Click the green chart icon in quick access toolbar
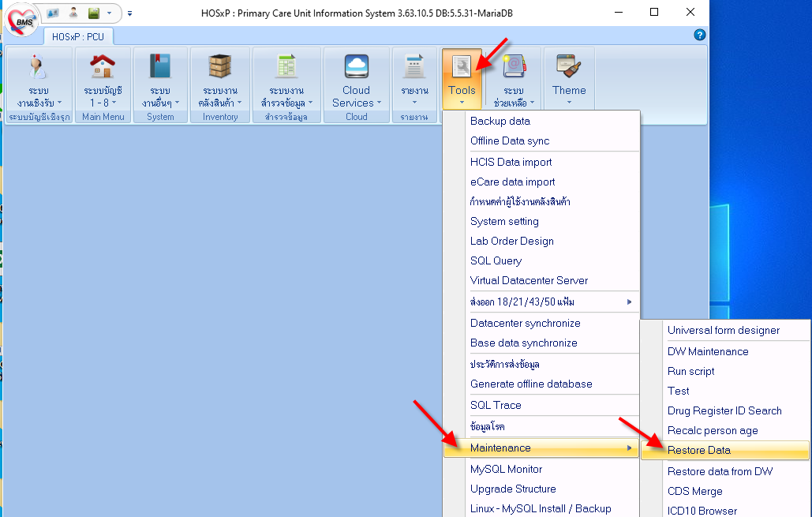The height and width of the screenshot is (517, 812). (94, 13)
